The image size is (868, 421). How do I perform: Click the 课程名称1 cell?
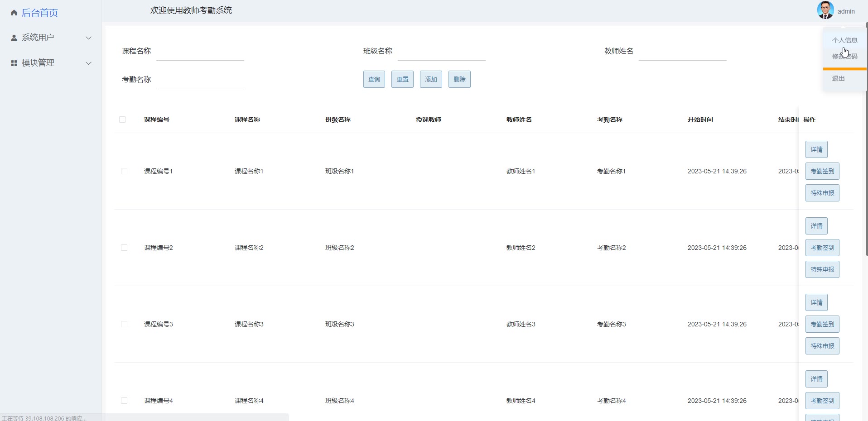249,171
